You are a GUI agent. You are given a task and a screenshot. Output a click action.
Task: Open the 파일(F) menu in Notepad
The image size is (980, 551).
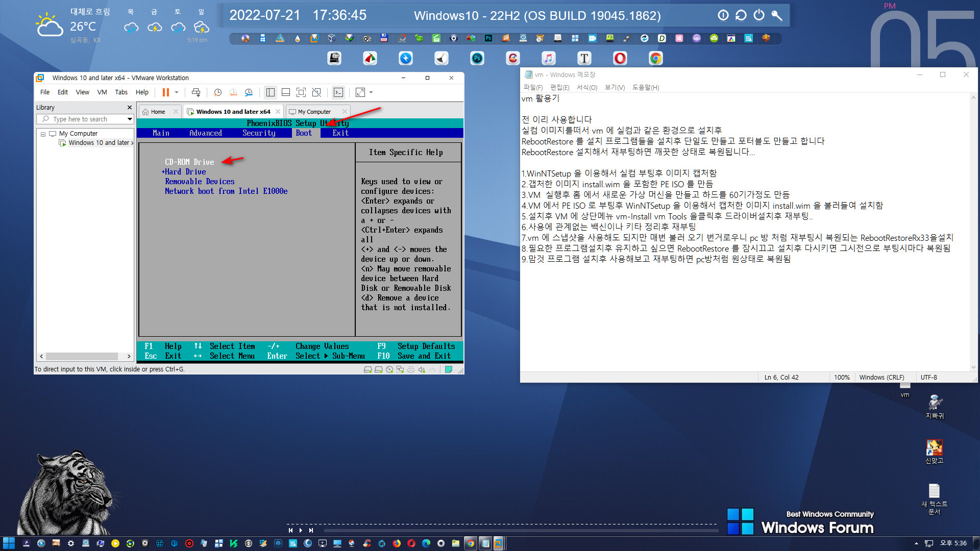click(533, 88)
